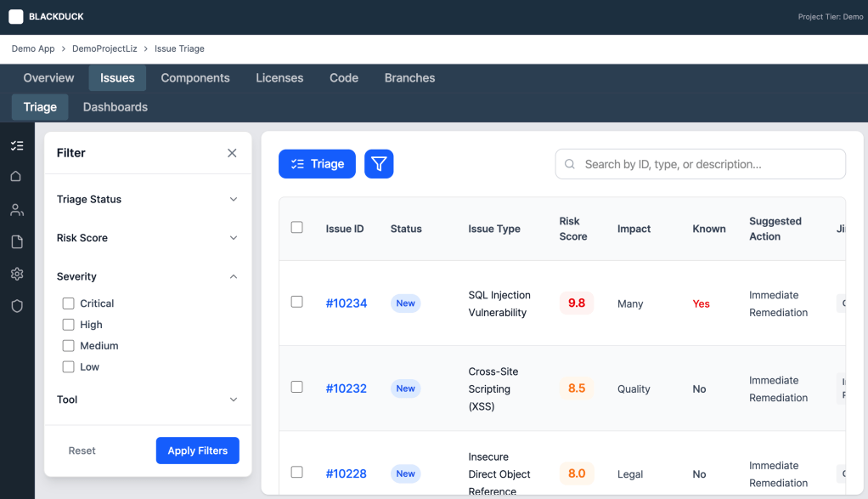The width and height of the screenshot is (868, 499).
Task: Close the Filter panel
Action: 232,153
